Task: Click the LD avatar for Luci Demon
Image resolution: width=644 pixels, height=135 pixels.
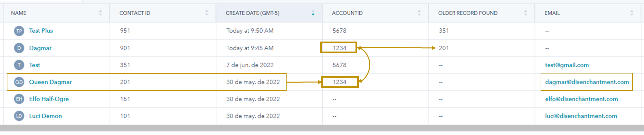Action: [x=19, y=116]
